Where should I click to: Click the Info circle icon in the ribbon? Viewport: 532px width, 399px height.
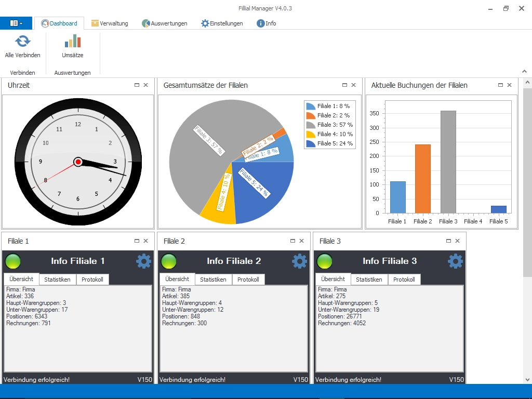259,23
